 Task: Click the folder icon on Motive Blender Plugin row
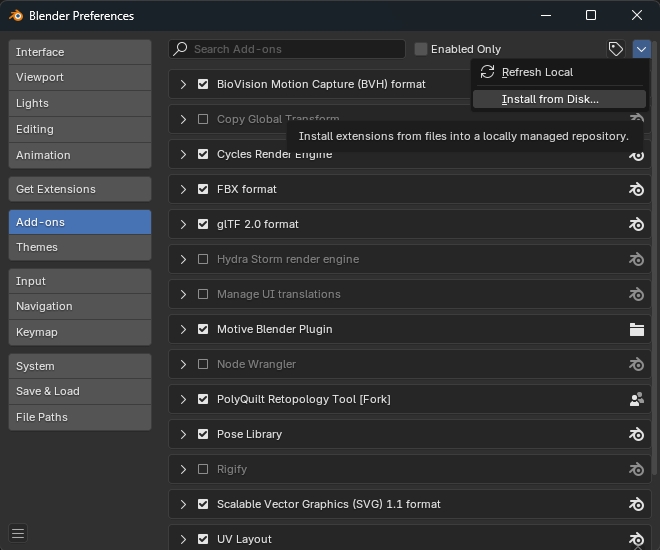(636, 329)
